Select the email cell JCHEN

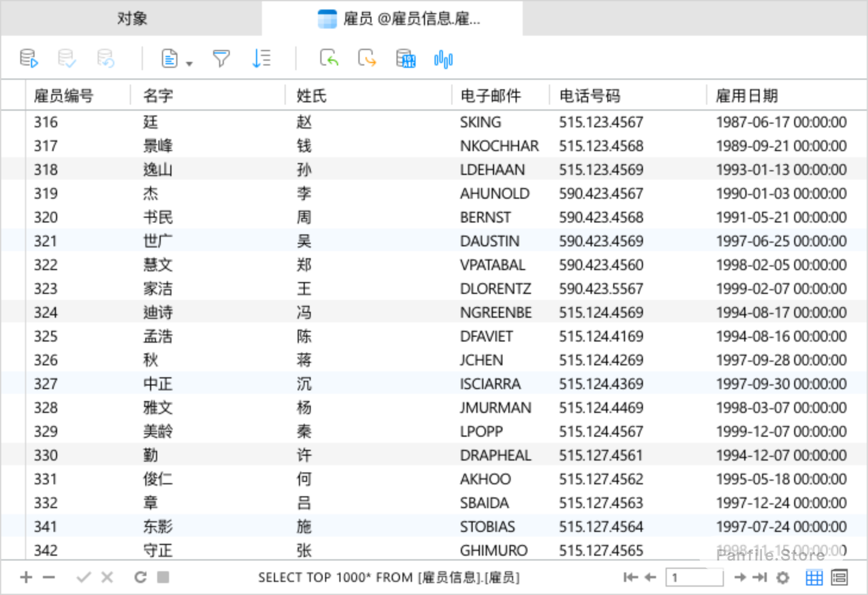[x=481, y=360]
